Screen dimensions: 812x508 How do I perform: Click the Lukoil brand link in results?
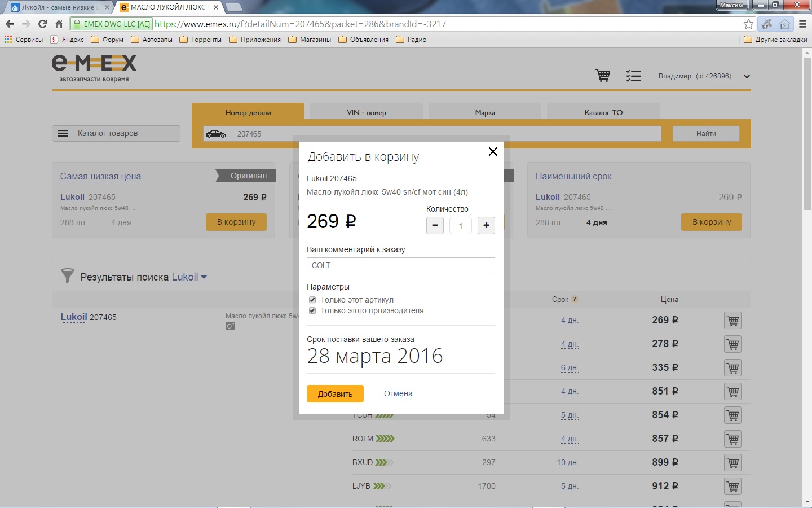pos(74,317)
